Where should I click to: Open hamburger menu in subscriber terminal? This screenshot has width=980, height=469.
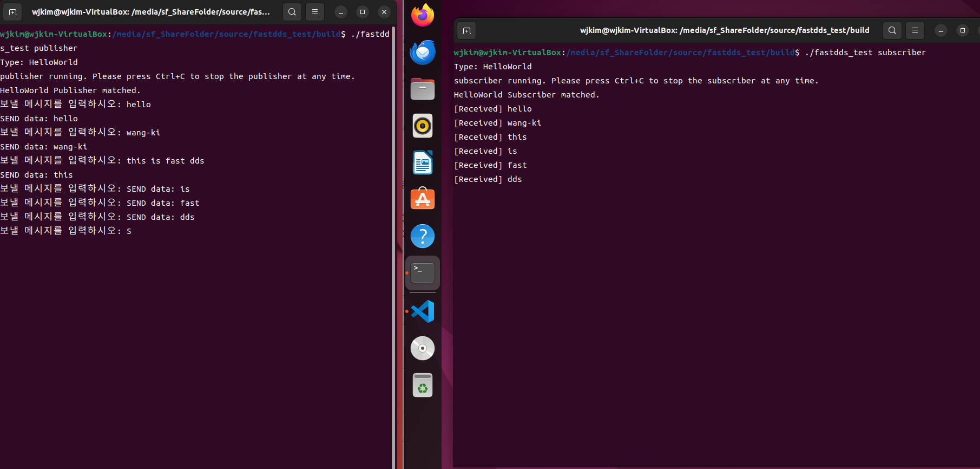(x=915, y=30)
